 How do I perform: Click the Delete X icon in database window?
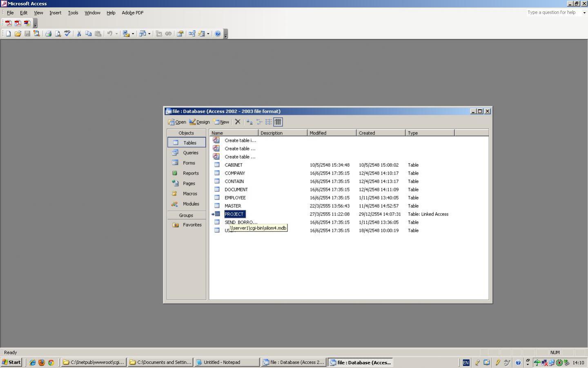pyautogui.click(x=238, y=122)
